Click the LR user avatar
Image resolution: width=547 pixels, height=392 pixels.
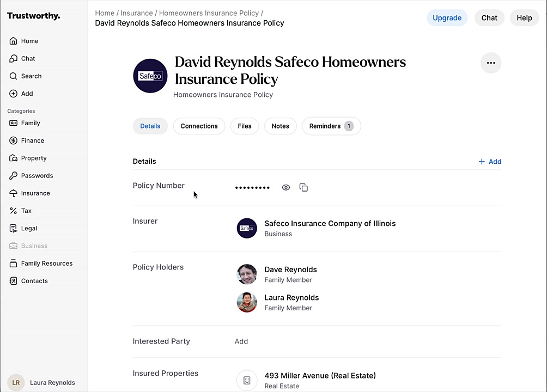pyautogui.click(x=16, y=383)
